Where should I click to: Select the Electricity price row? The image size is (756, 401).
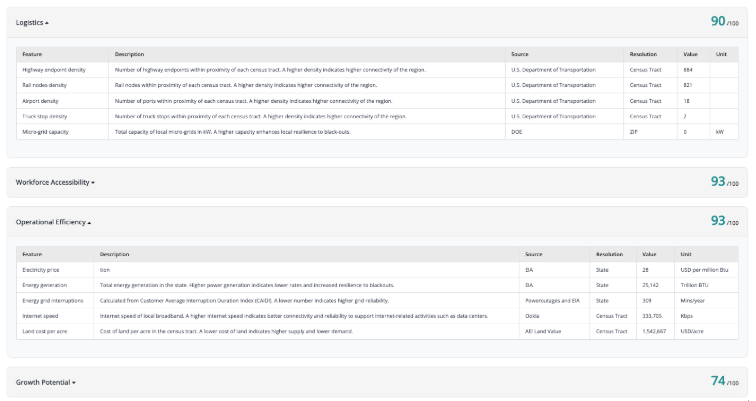click(x=41, y=270)
